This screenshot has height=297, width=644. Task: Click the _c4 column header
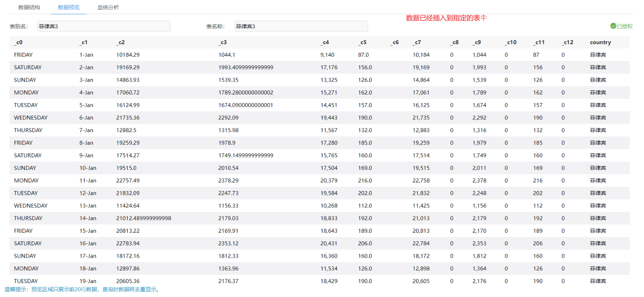pyautogui.click(x=324, y=42)
